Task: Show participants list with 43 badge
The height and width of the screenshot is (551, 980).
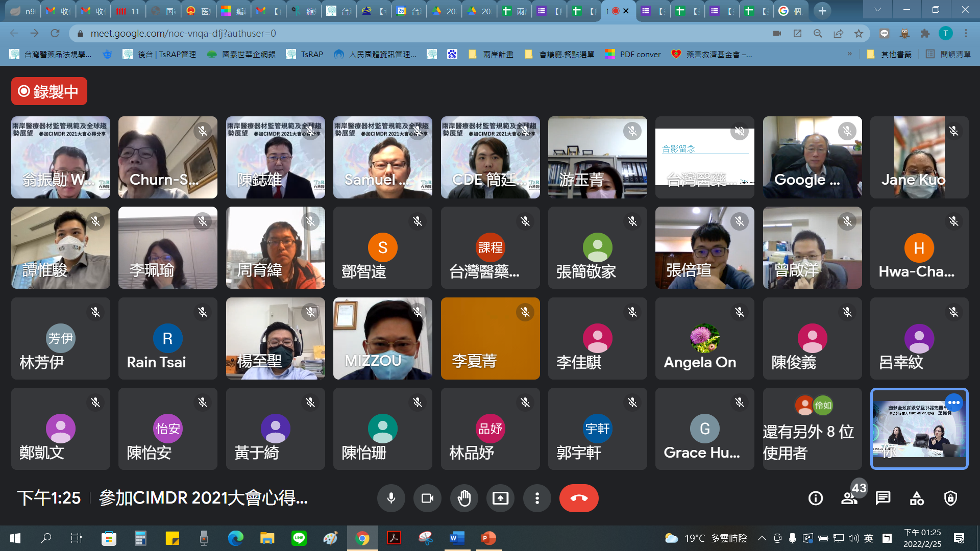Action: coord(850,498)
